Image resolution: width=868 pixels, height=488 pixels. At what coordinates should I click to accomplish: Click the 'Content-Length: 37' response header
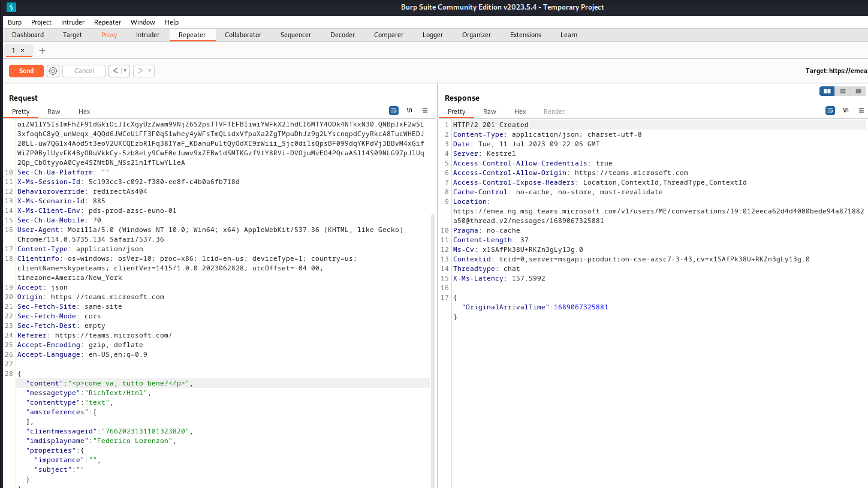(x=490, y=240)
